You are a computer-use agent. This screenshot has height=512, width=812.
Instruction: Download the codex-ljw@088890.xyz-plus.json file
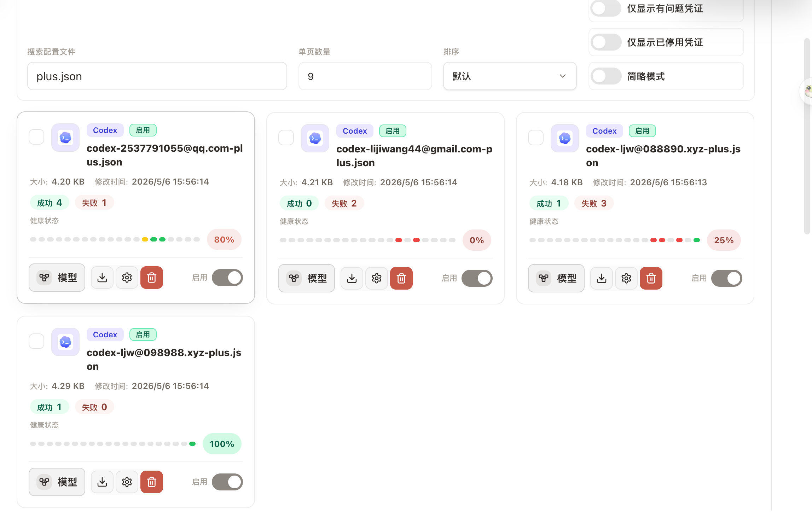pyautogui.click(x=602, y=278)
